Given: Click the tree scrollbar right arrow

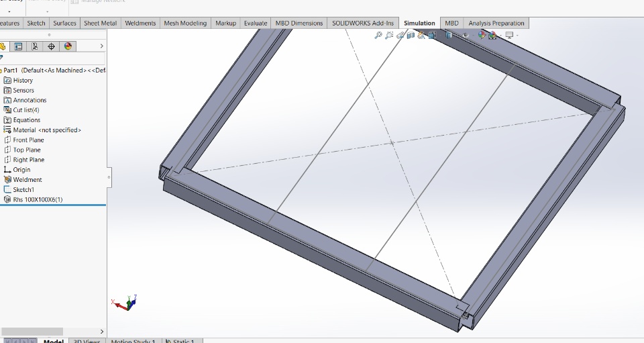Looking at the screenshot, I should click(x=102, y=332).
